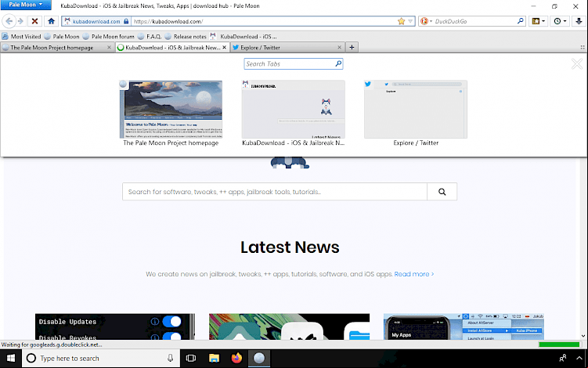
Task: Open the history clock button
Action: point(557,21)
